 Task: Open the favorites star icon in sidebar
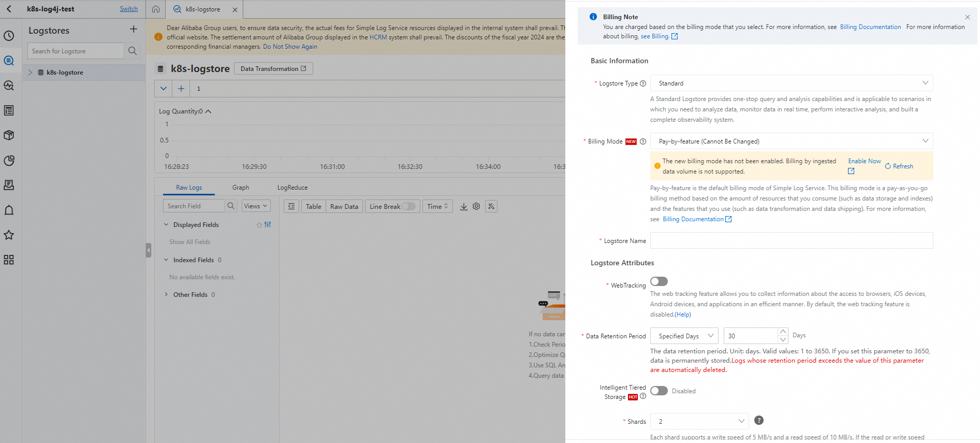pos(9,235)
